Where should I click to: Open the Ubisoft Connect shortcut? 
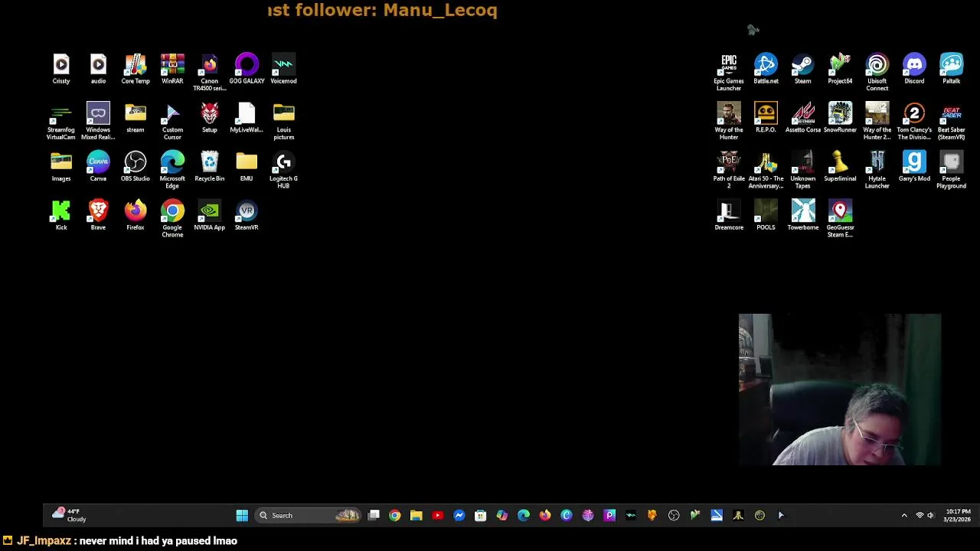(877, 72)
